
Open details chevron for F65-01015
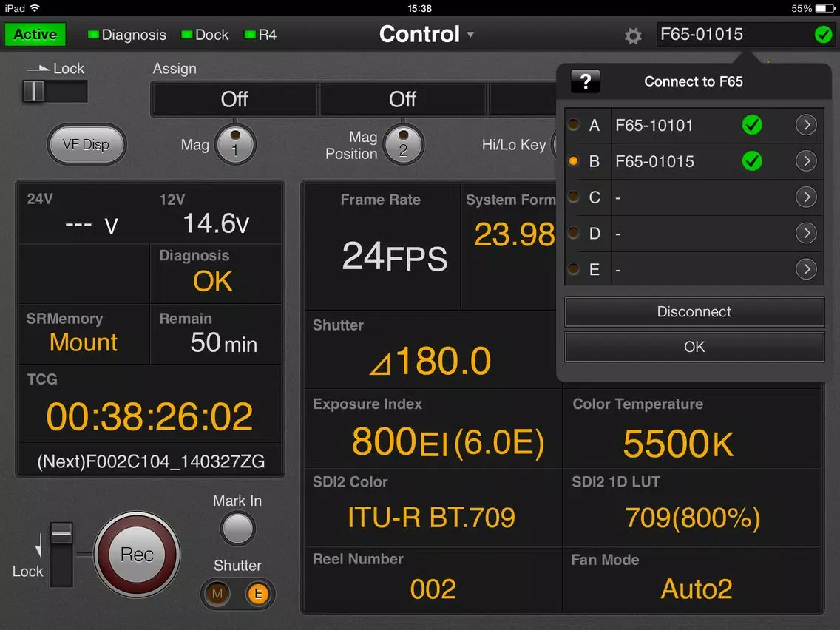(806, 160)
